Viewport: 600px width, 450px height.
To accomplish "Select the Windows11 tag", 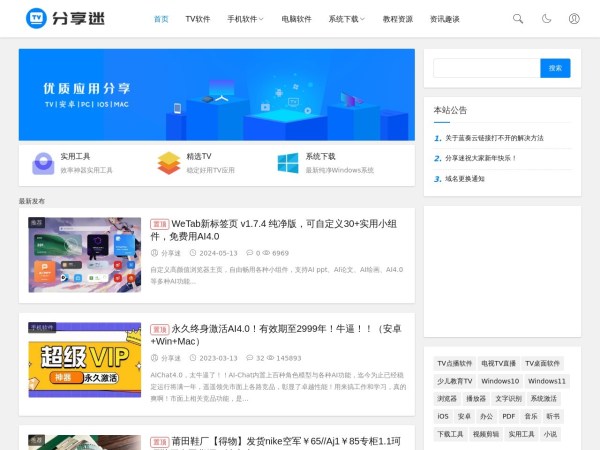I will click(x=547, y=381).
